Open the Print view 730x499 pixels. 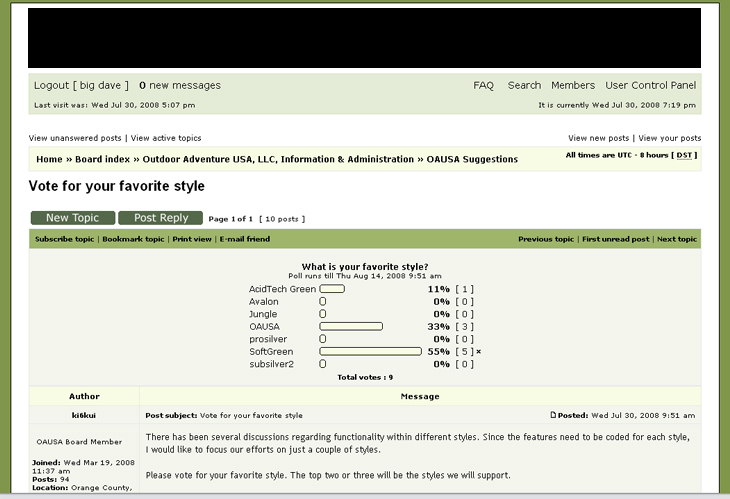point(192,240)
